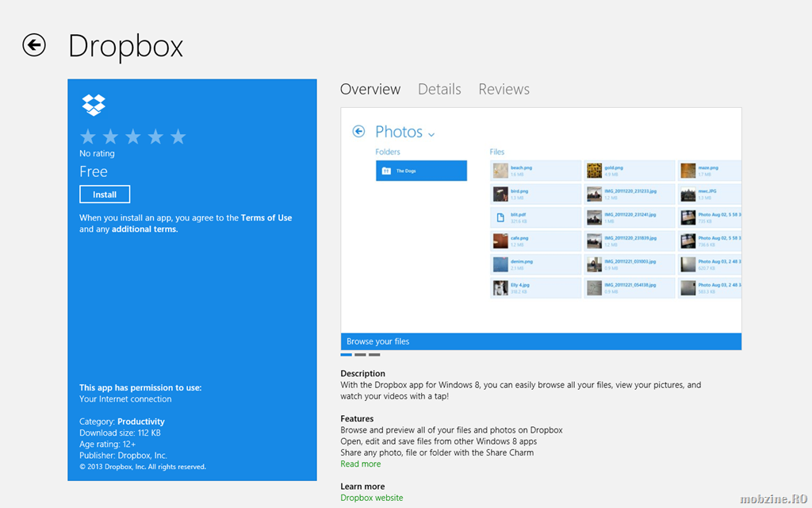Click the first rating star
Image resolution: width=812 pixels, height=508 pixels.
[88, 137]
